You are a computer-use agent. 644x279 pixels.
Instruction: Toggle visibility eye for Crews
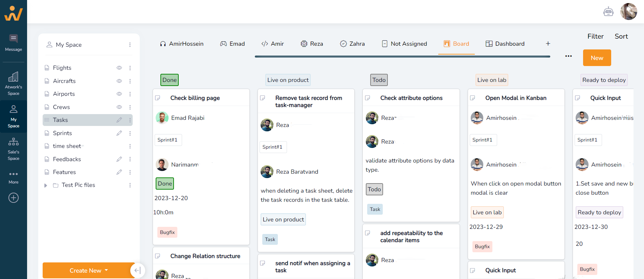[119, 107]
